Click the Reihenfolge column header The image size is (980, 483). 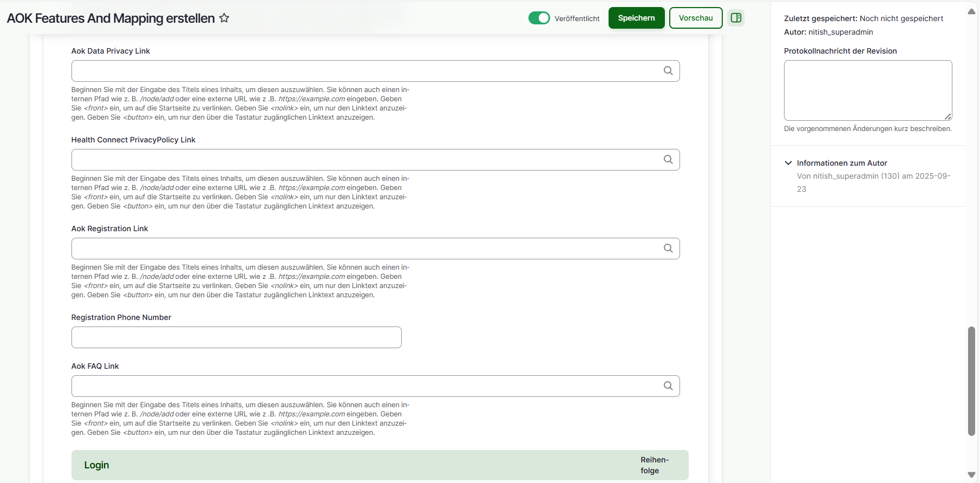click(x=654, y=465)
